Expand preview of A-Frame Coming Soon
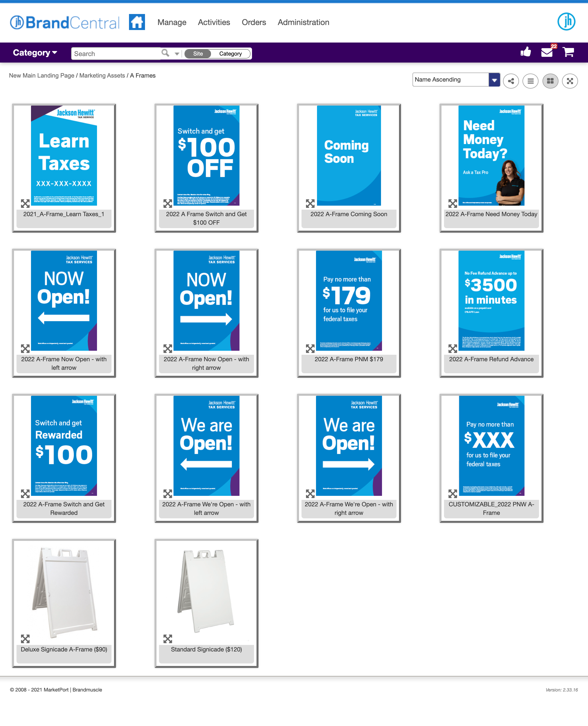588x726 pixels. (x=310, y=203)
